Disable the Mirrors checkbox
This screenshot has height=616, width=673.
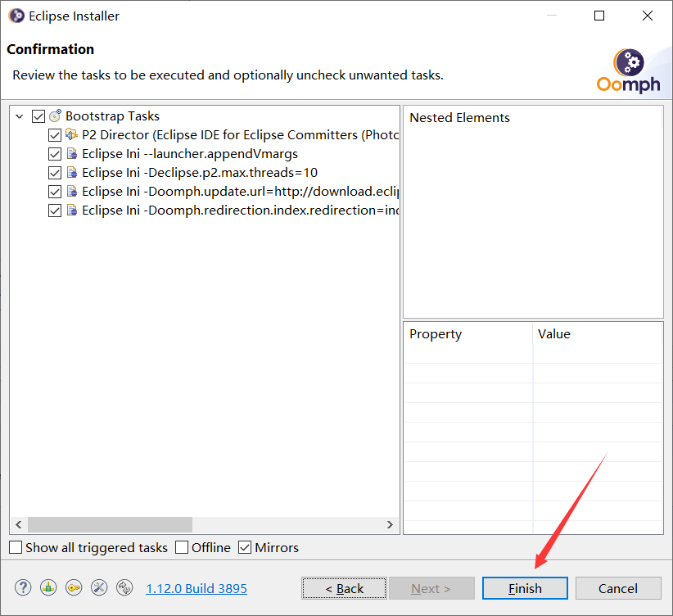point(245,547)
